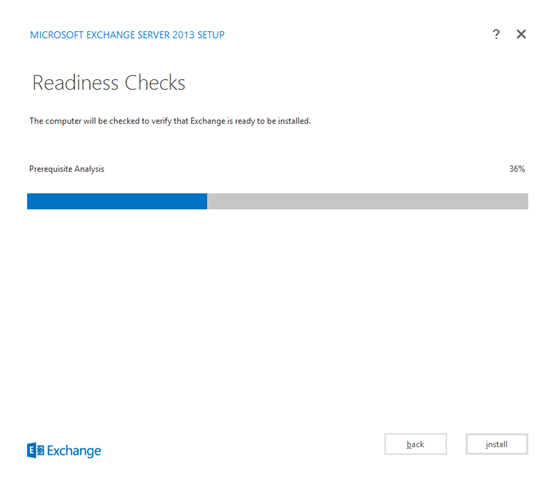Viewport: 554px width, 484px height.
Task: Click the blue Exchange logo icon
Action: 35,450
